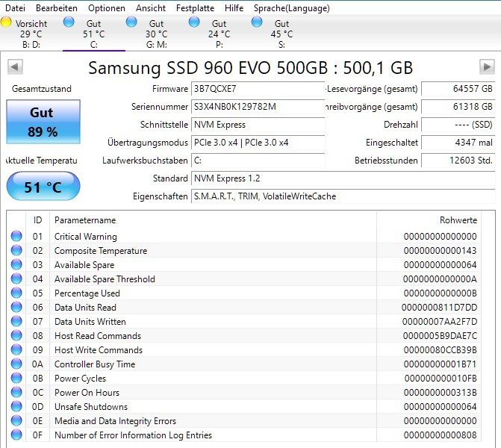
Task: Click the Eigenschaften field with TRIM
Action: (343, 196)
